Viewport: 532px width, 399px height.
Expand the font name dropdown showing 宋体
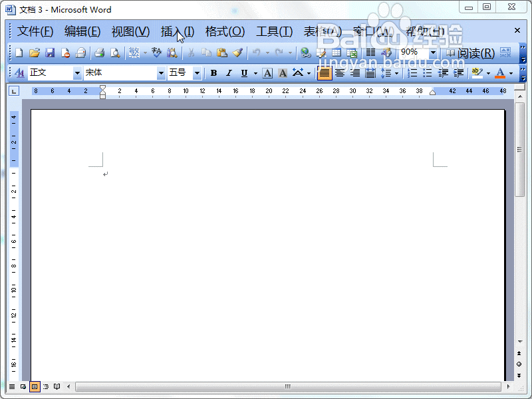coord(161,73)
